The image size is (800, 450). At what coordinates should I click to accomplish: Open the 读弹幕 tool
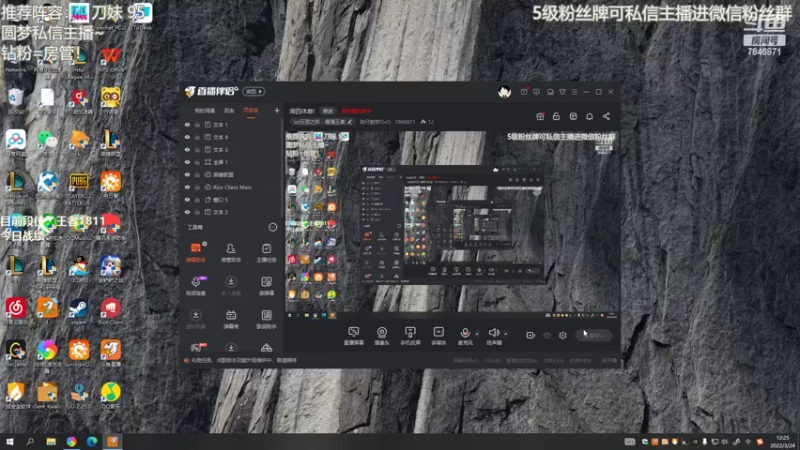click(x=266, y=286)
